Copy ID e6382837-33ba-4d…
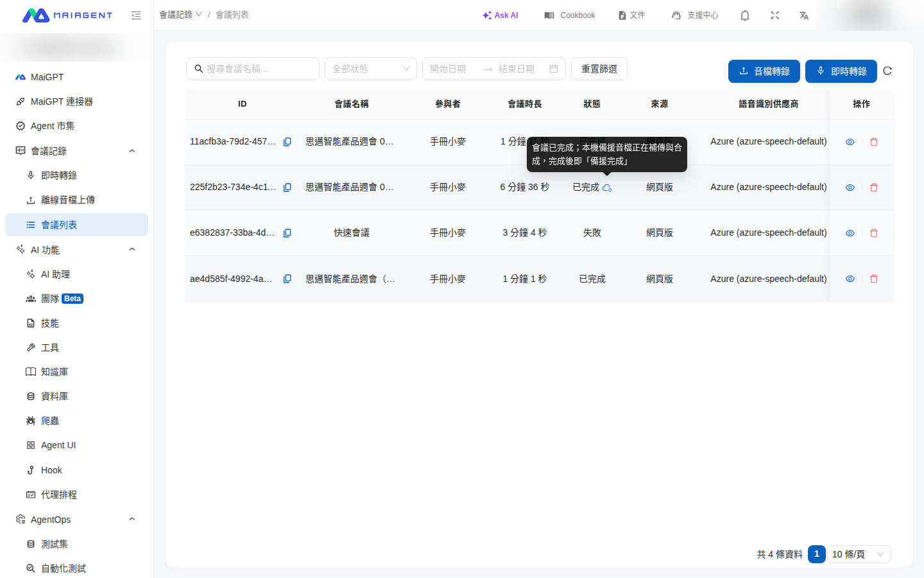Viewport: 924px width, 578px height. coord(287,233)
